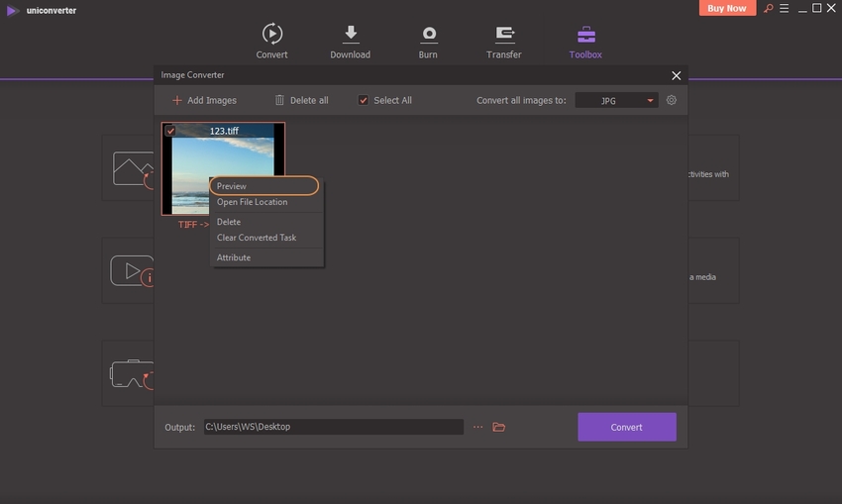Open the output folder icon
Viewport: 842px width, 504px height.
click(x=499, y=427)
